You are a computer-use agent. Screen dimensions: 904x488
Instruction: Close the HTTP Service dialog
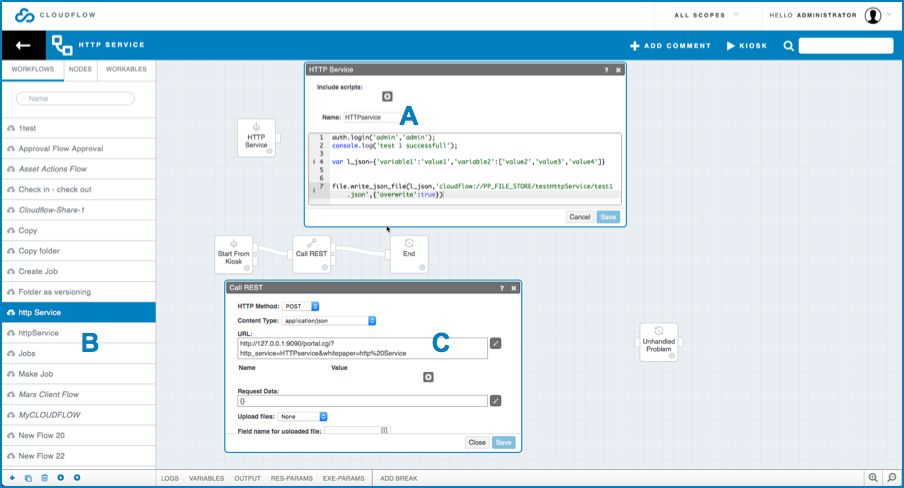618,70
